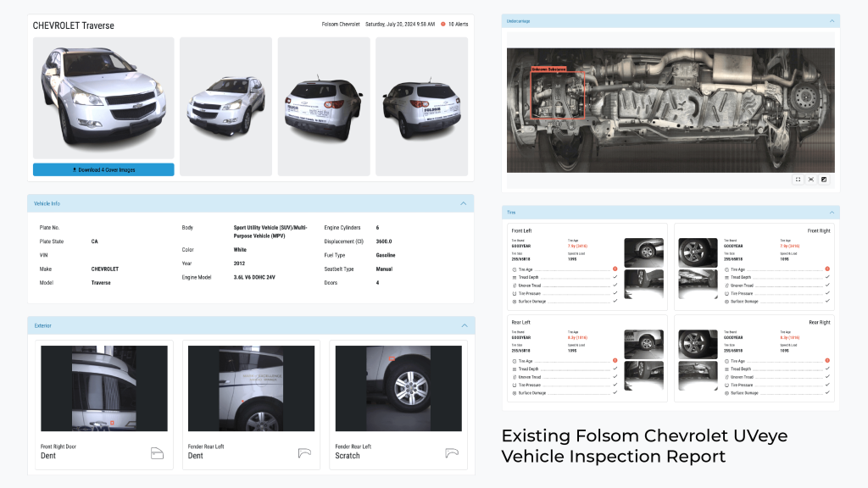The height and width of the screenshot is (488, 868).
Task: Click Front Left Tread Depth checkmark
Action: click(x=615, y=277)
